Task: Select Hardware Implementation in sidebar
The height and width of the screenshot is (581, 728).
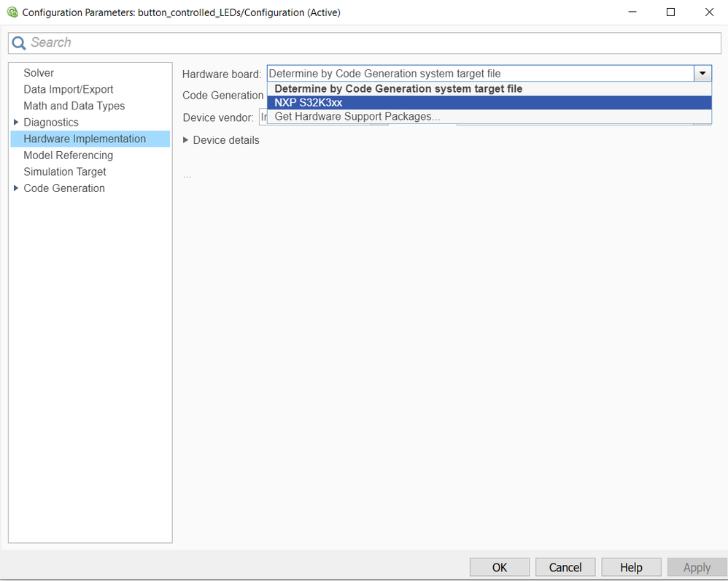Action: [x=90, y=139]
